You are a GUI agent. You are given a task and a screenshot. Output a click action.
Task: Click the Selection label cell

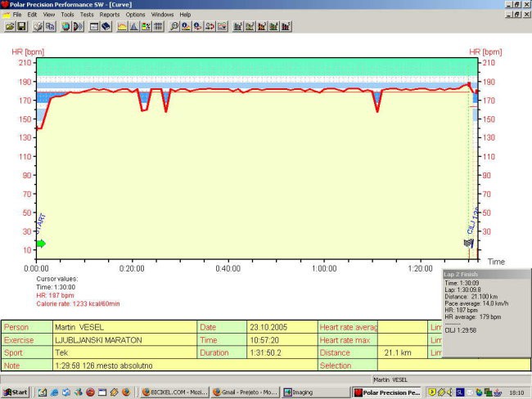point(348,365)
